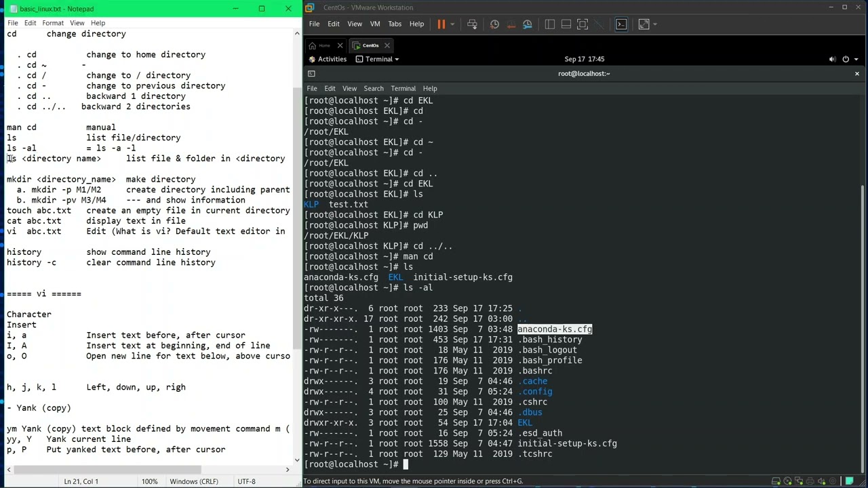The height and width of the screenshot is (488, 868).
Task: Click the 'history -c' line in Notepad
Action: (111, 262)
